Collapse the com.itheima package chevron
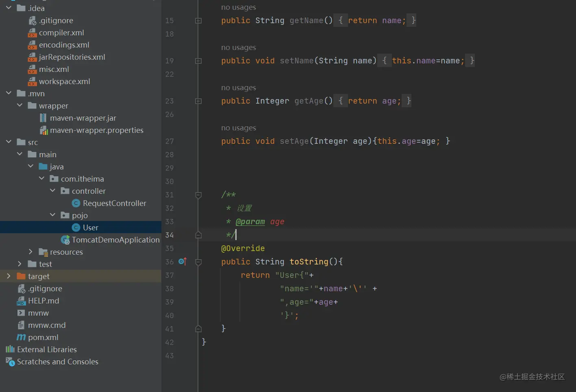The height and width of the screenshot is (392, 576). [x=41, y=178]
